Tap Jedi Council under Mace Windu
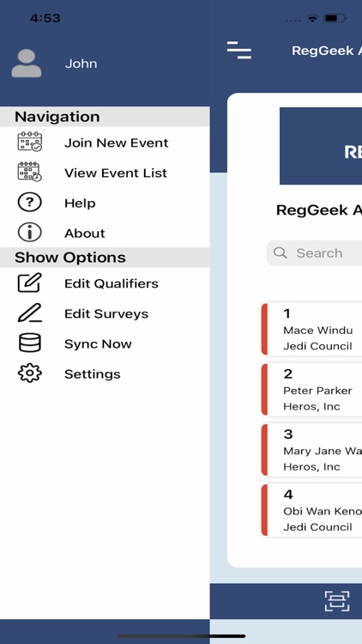Viewport: 362px width, 644px height. click(x=317, y=346)
